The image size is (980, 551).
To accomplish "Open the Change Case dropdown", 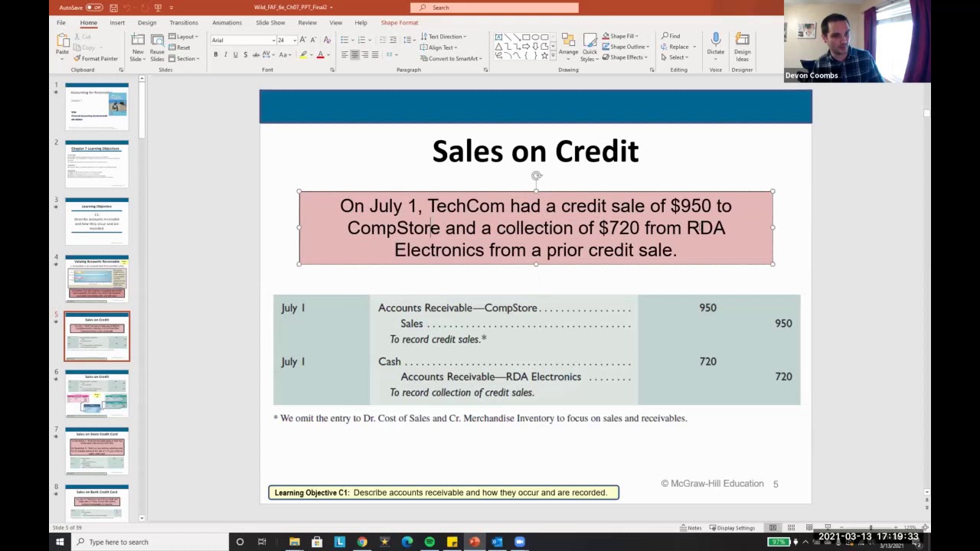I will 285,54.
